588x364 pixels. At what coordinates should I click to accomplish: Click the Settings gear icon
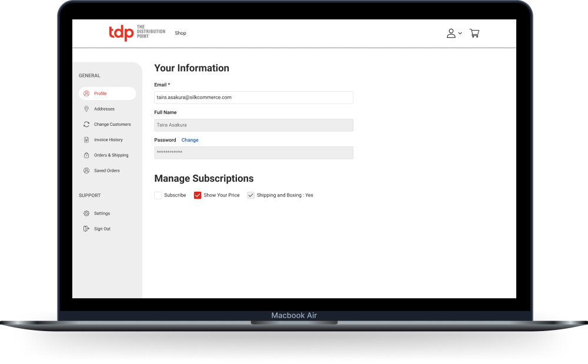[x=86, y=213]
